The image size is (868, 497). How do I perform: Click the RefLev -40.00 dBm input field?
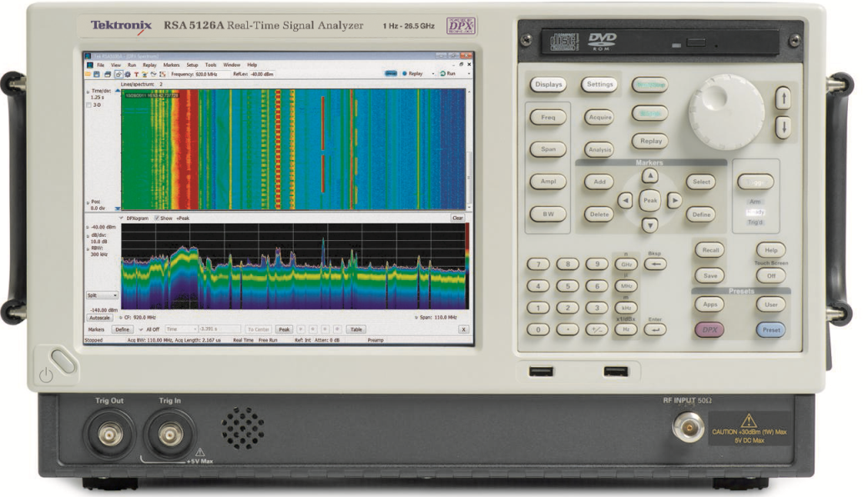point(264,74)
